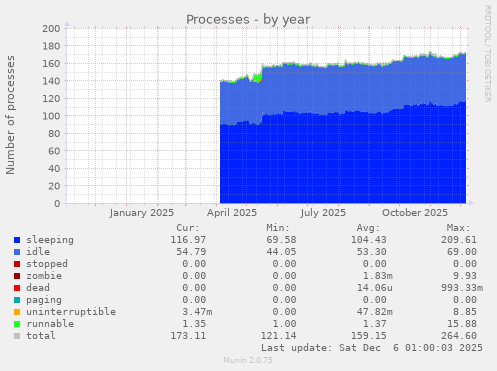The height and width of the screenshot is (371, 497).
Task: Click the sleeping maximum value 209.61
Action: 459,240
